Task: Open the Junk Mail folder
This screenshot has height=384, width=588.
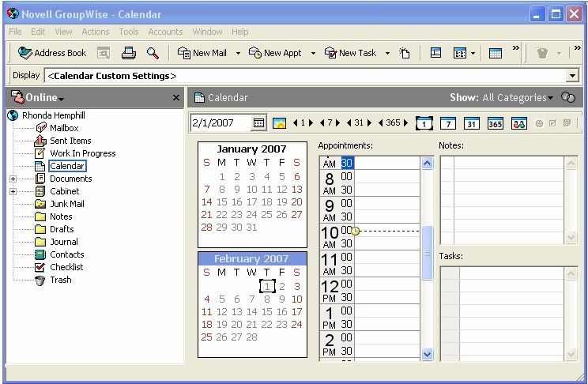Action: pyautogui.click(x=67, y=204)
